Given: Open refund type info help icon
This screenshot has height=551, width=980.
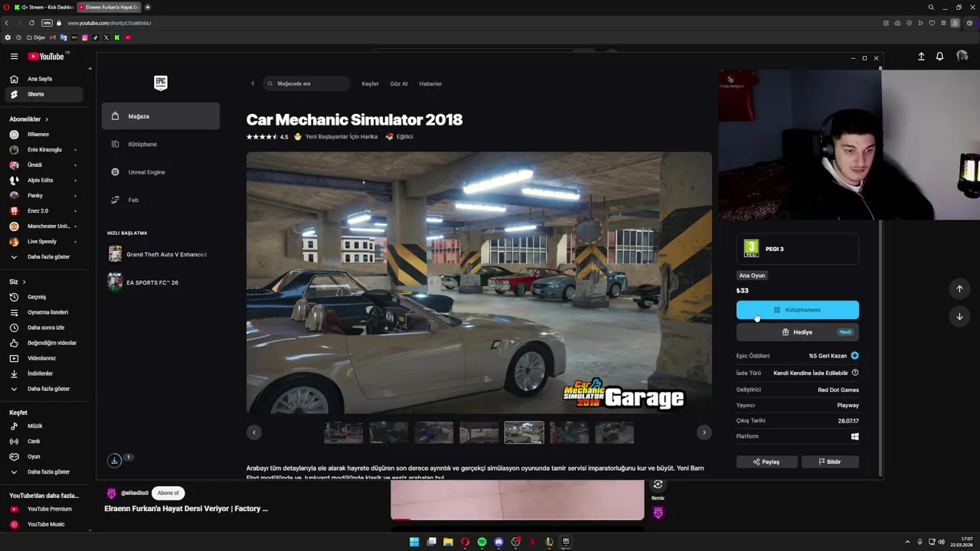Looking at the screenshot, I should pyautogui.click(x=854, y=373).
